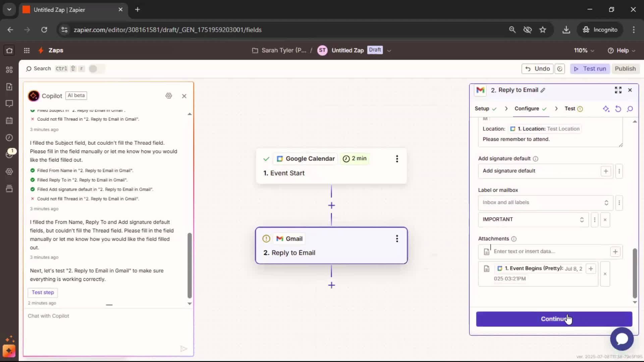This screenshot has height=362, width=644.
Task: Open the apps grid menu
Action: coord(27,50)
